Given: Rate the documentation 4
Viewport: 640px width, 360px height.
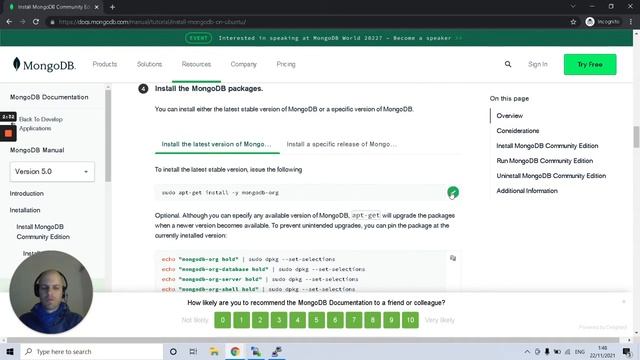Looking at the screenshot, I should pyautogui.click(x=298, y=320).
